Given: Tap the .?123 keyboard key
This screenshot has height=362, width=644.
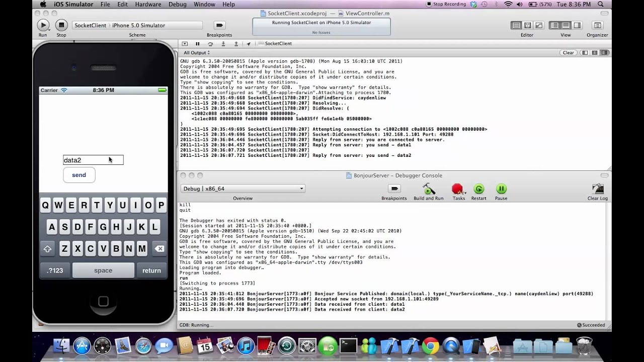Looking at the screenshot, I should coord(55,270).
